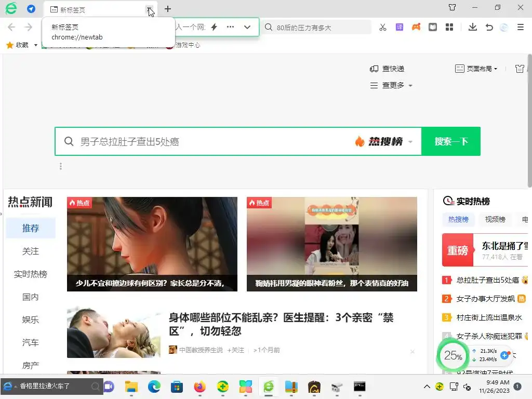Open hot search 村庄街上流出温泉水
Viewport: 532px width, 399px height.
coord(489,317)
